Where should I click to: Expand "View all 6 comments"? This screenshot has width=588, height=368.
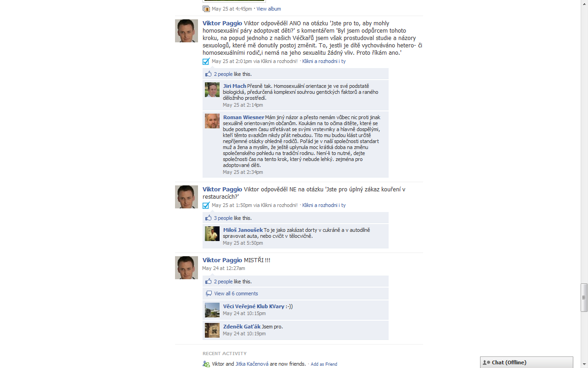tap(236, 293)
